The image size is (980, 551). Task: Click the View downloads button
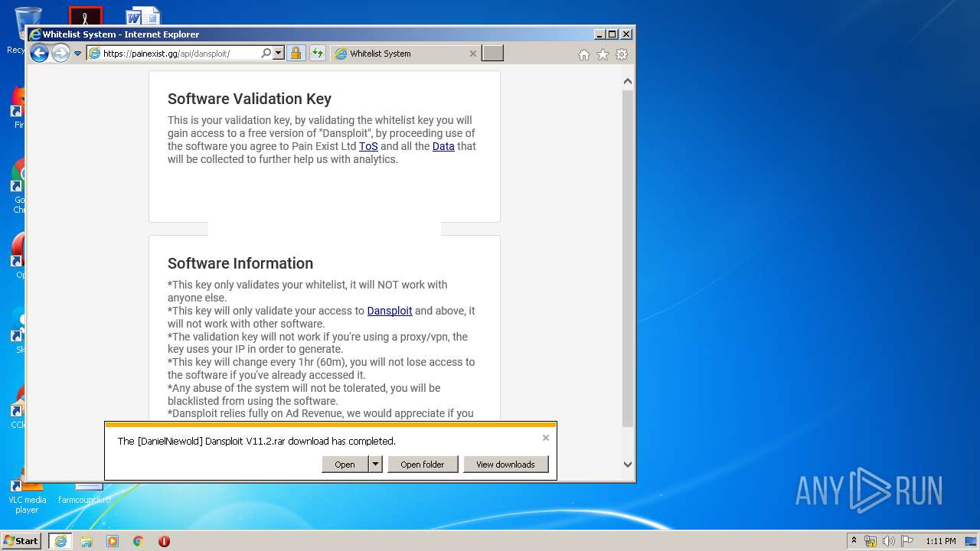tap(505, 465)
